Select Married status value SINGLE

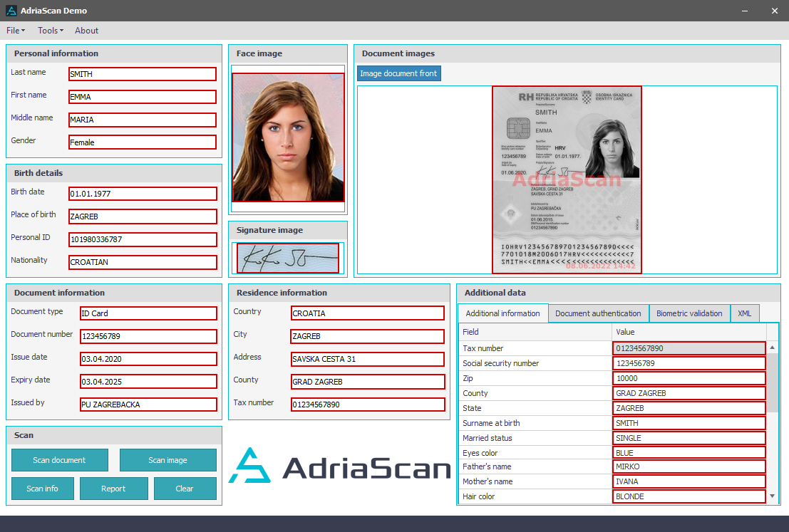pyautogui.click(x=689, y=438)
